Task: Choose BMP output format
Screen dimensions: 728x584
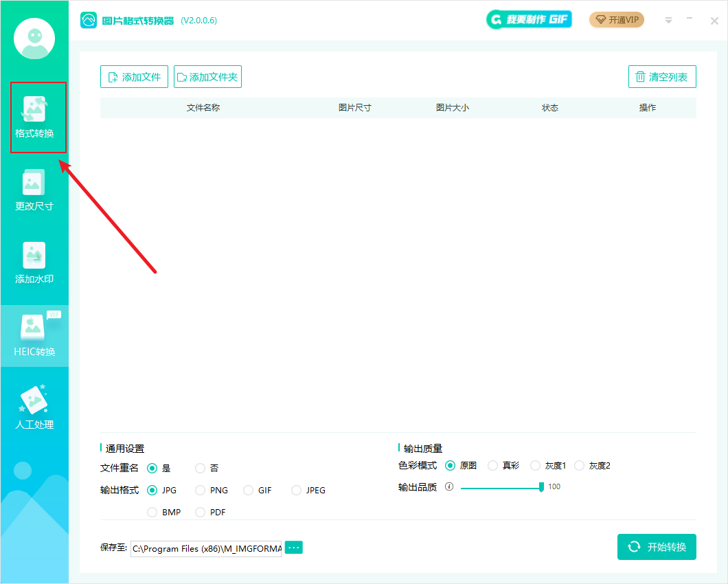Action: 152,512
